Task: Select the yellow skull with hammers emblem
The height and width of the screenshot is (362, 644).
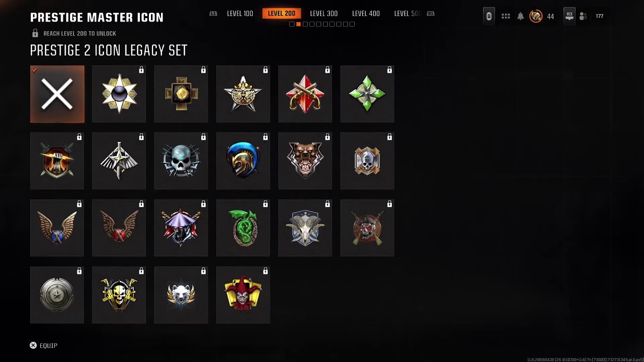Action: point(119,295)
